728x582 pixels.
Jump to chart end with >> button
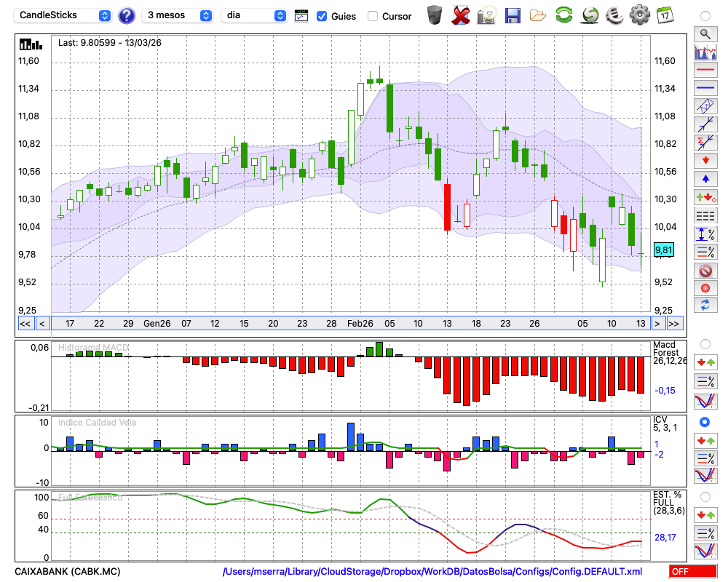[674, 324]
